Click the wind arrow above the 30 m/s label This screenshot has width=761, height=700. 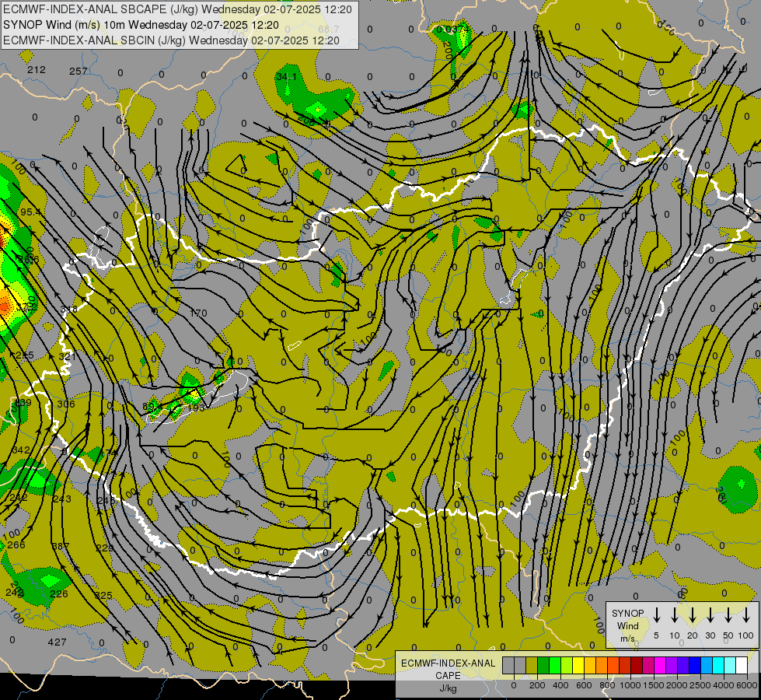pyautogui.click(x=710, y=615)
